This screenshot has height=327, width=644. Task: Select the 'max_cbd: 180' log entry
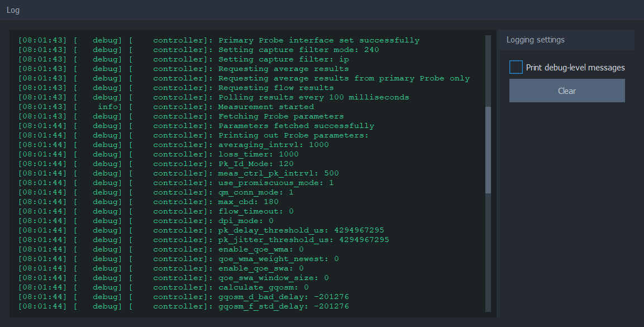tap(148, 202)
